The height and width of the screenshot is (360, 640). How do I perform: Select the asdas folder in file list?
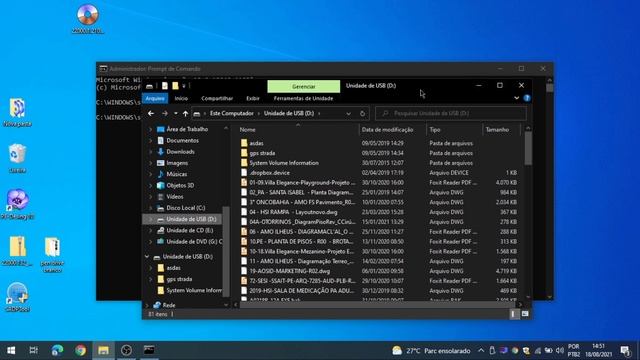coord(256,143)
